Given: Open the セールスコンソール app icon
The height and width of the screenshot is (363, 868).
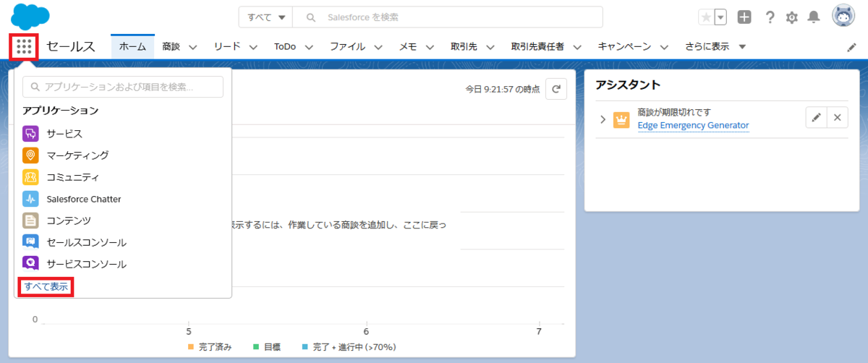Looking at the screenshot, I should 30,242.
